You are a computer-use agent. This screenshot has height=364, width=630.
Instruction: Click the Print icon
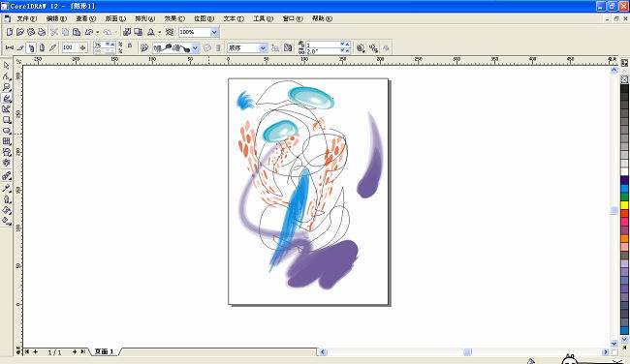pos(42,32)
